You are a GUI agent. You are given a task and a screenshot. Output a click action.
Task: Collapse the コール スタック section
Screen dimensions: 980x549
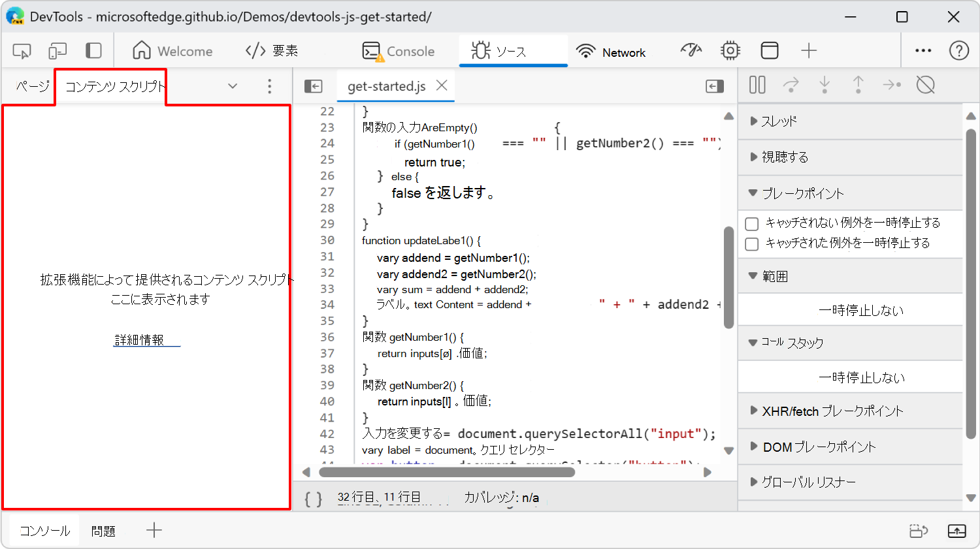click(851, 343)
